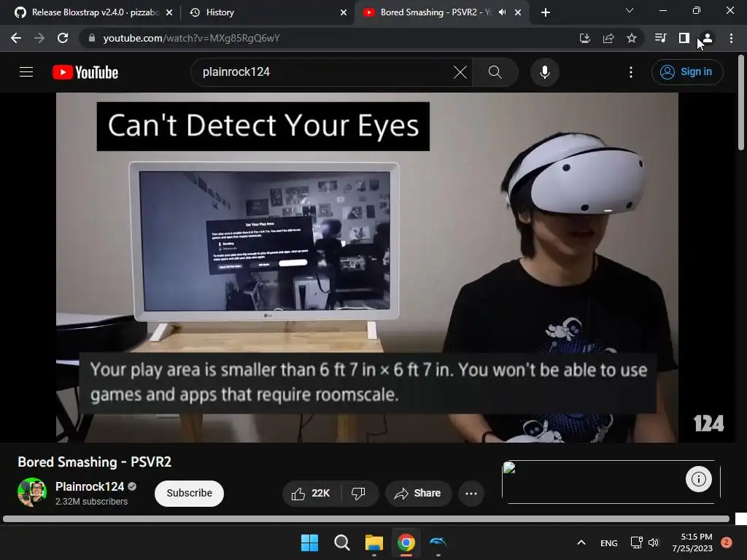Image resolution: width=747 pixels, height=560 pixels.
Task: Click the lock icon in address bar
Action: pyautogui.click(x=92, y=38)
